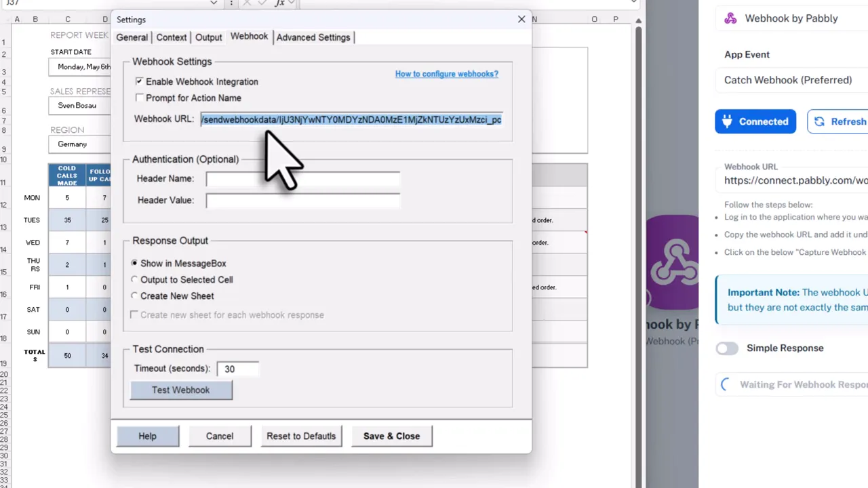The height and width of the screenshot is (488, 868).
Task: Switch to the Advanced Settings tab
Action: pyautogui.click(x=313, y=37)
